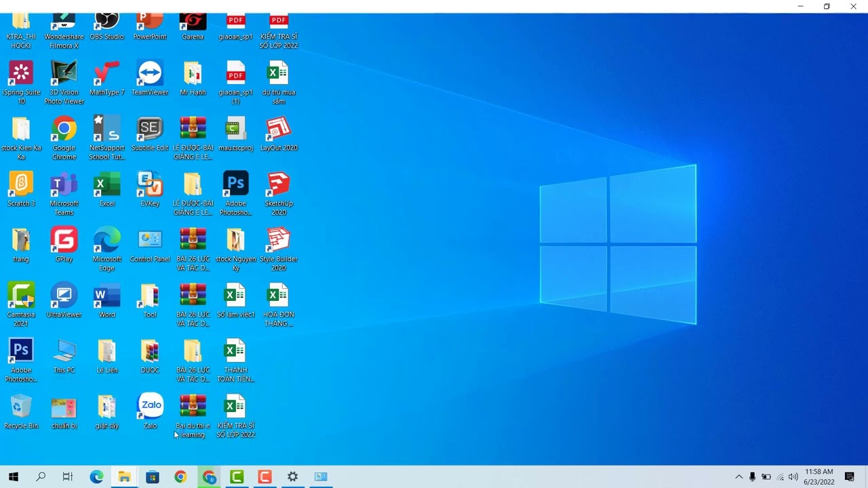Click the microphone tray icon
Image resolution: width=868 pixels, height=488 pixels.
[x=753, y=476]
